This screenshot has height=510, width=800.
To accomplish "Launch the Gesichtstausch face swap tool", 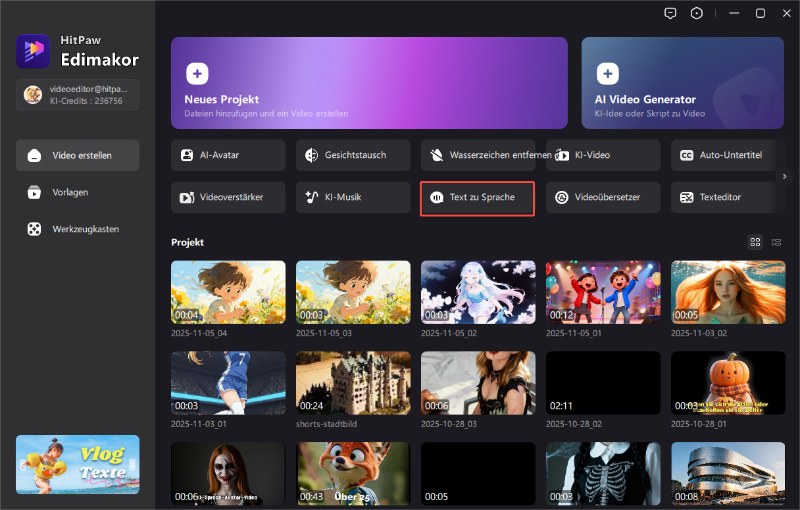I will click(x=353, y=155).
